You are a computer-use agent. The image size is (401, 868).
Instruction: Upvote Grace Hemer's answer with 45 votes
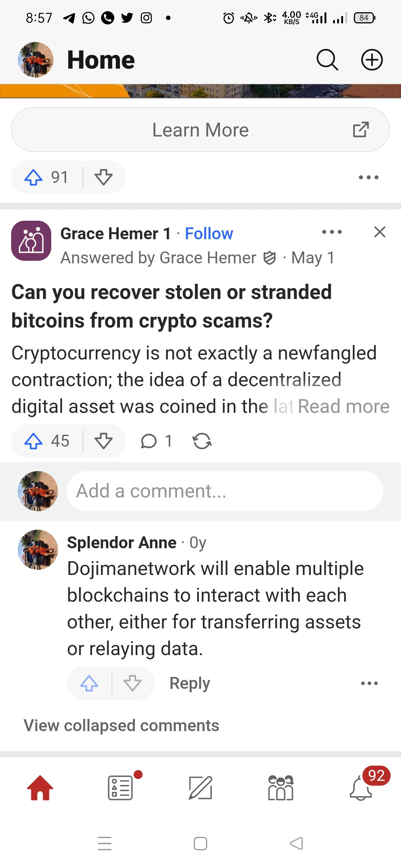coord(34,441)
